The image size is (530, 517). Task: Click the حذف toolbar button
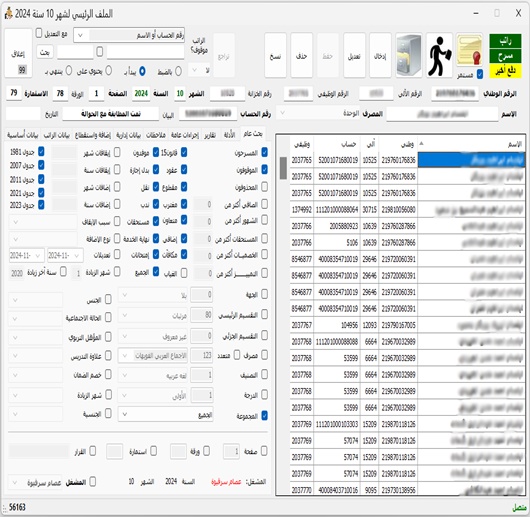point(302,55)
